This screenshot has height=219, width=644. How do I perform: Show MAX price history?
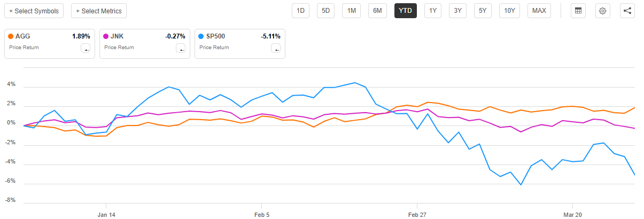click(x=539, y=11)
